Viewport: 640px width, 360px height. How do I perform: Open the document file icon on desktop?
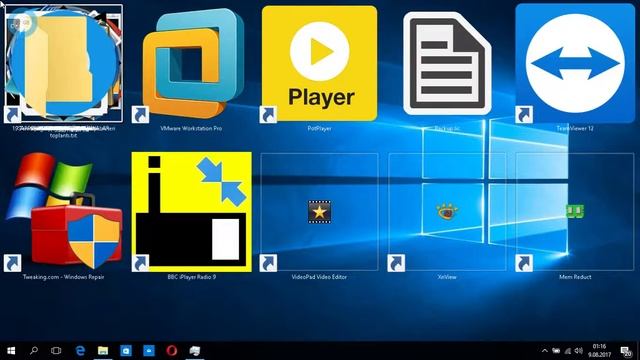[447, 64]
